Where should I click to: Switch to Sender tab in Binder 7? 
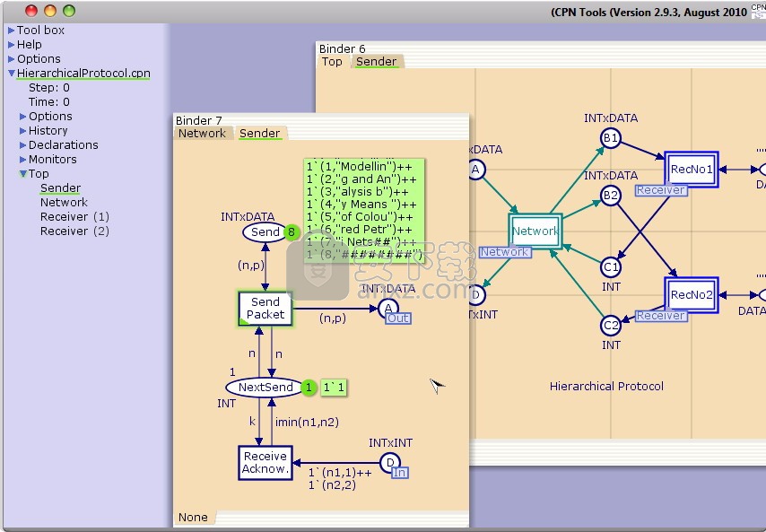pyautogui.click(x=259, y=134)
